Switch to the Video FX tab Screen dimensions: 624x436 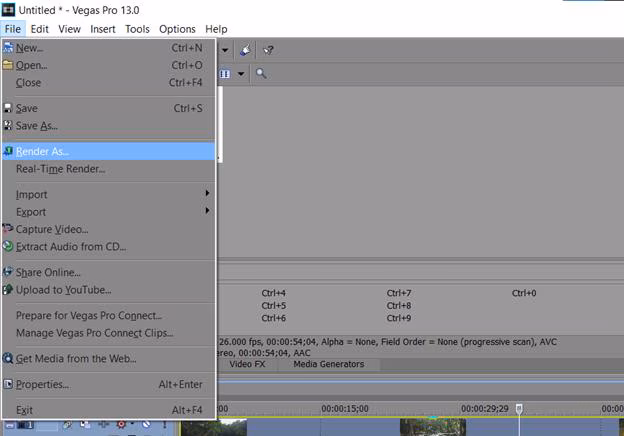[x=247, y=364]
